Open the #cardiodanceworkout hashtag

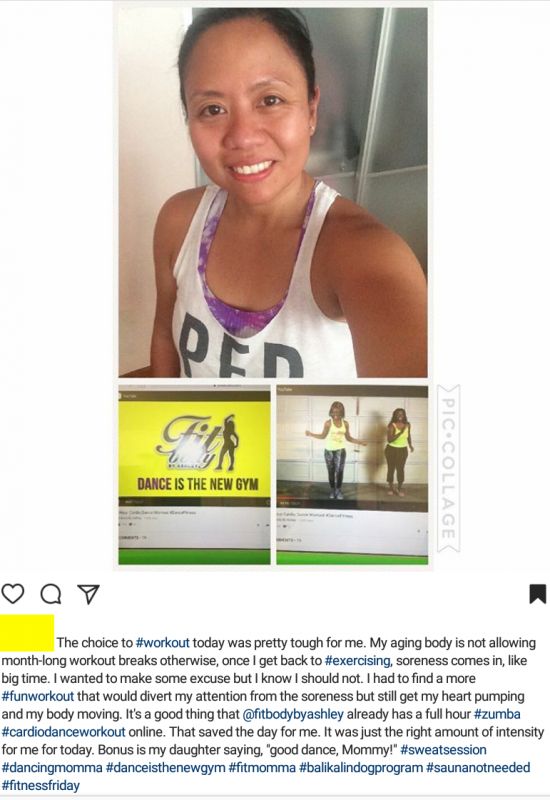coord(63,732)
